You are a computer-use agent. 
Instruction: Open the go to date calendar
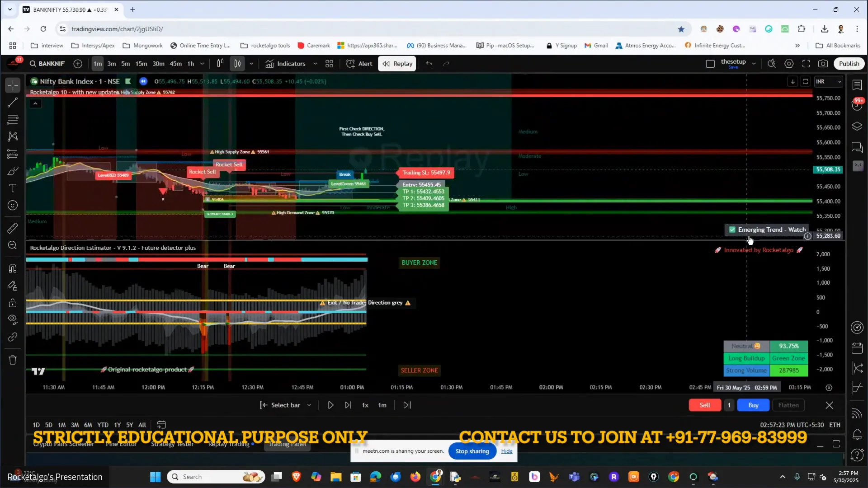(x=161, y=425)
